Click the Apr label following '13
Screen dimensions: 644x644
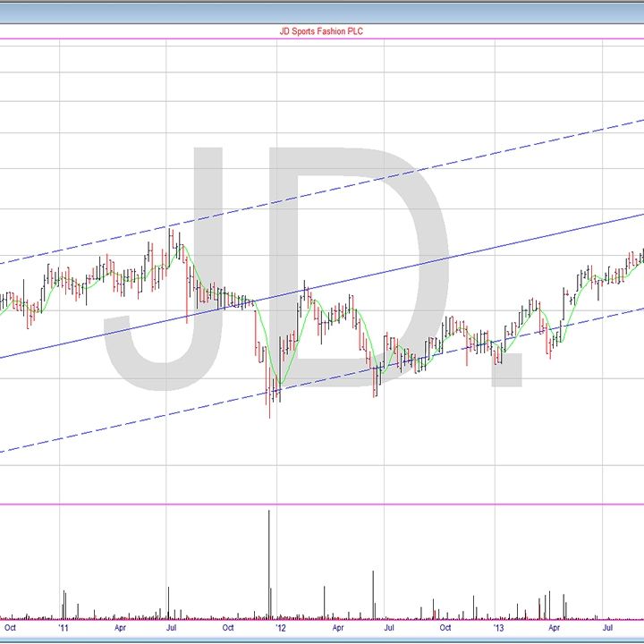click(x=555, y=629)
